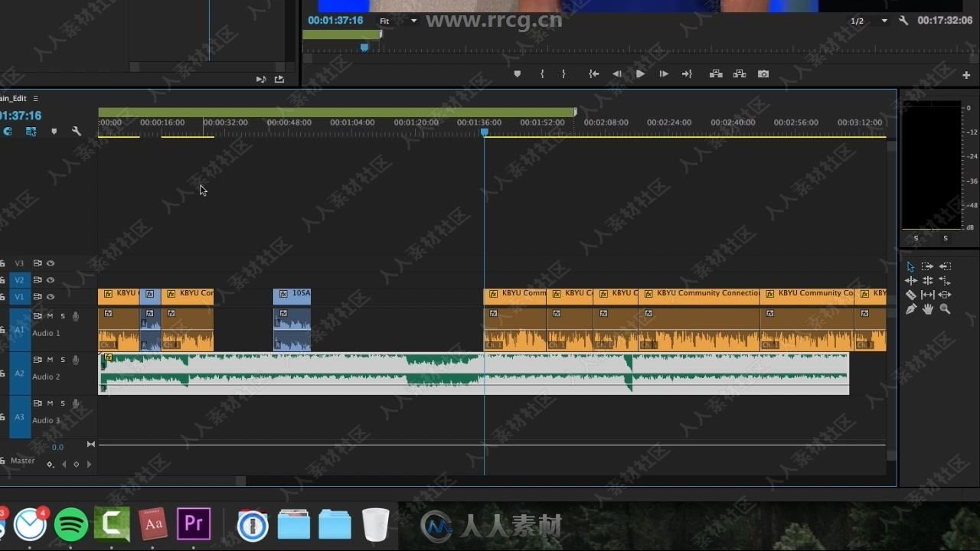
Task: Export frame with camera icon
Action: [763, 74]
